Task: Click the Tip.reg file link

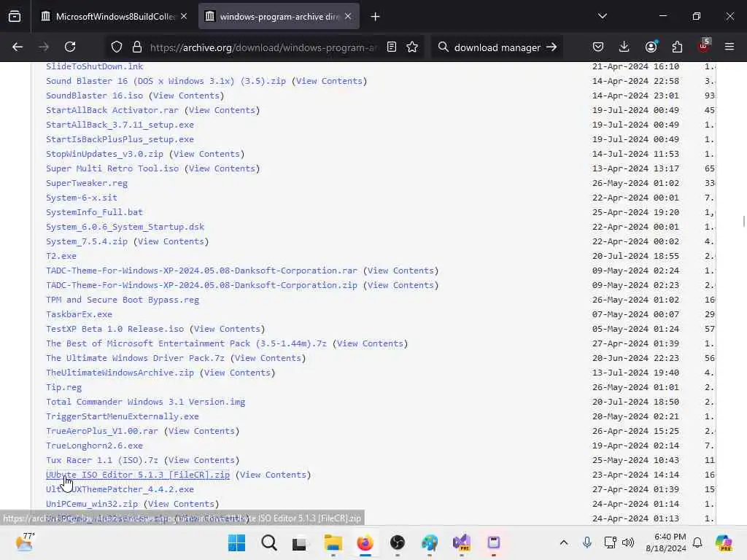Action: click(64, 388)
